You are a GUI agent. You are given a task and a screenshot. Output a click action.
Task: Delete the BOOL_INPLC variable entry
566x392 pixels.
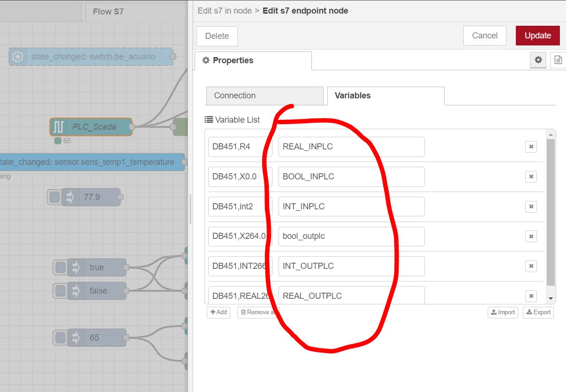click(x=531, y=177)
